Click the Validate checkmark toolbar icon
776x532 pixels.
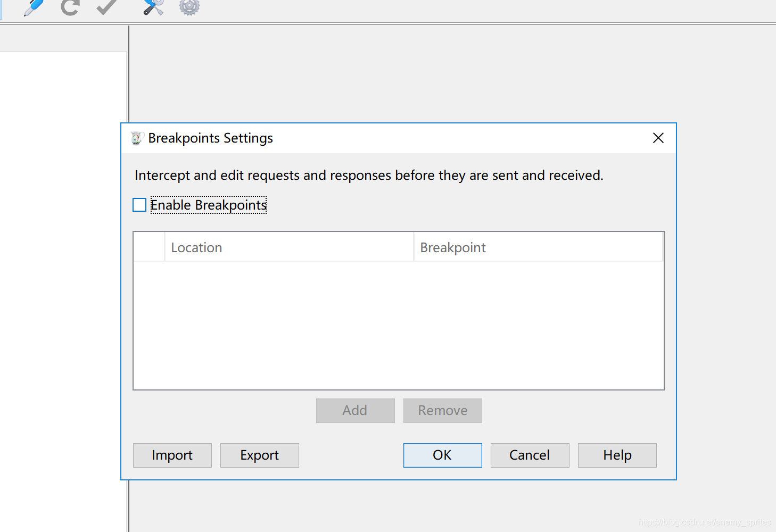point(106,7)
